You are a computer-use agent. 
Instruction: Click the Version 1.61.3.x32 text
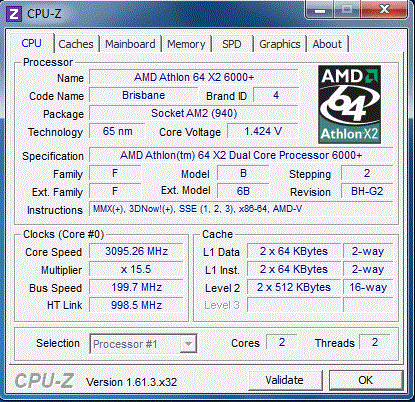pos(131,382)
